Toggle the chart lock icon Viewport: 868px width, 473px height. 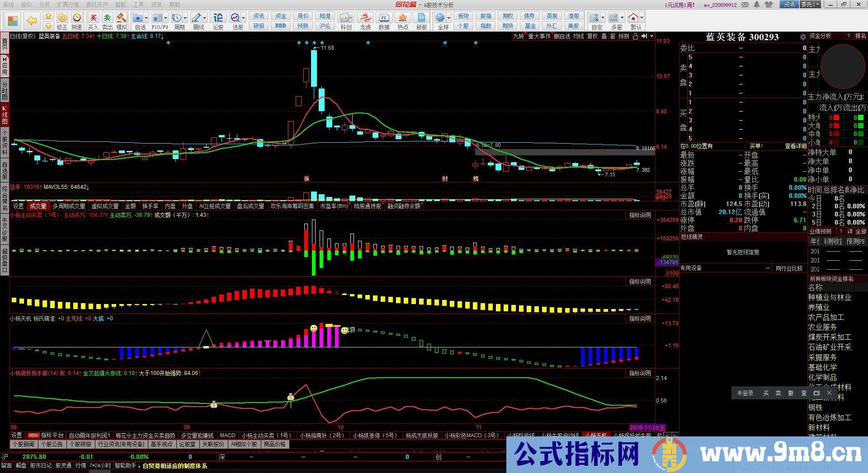636,36
